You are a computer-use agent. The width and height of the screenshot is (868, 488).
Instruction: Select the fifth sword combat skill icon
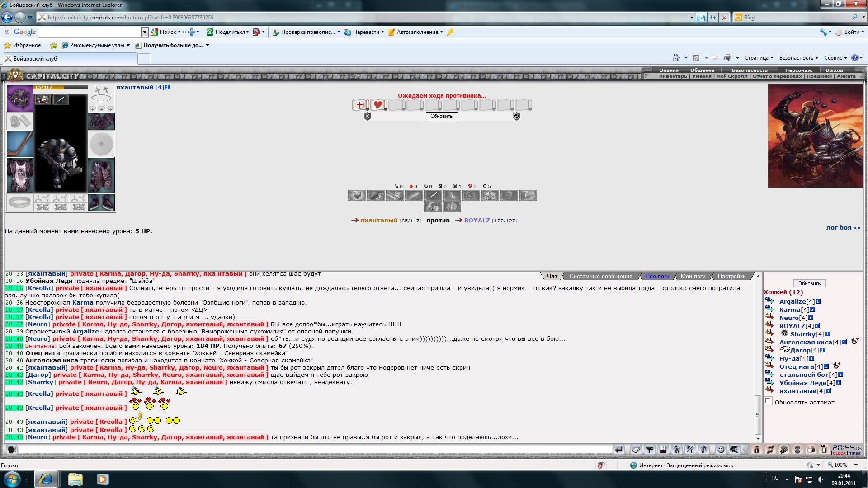433,196
